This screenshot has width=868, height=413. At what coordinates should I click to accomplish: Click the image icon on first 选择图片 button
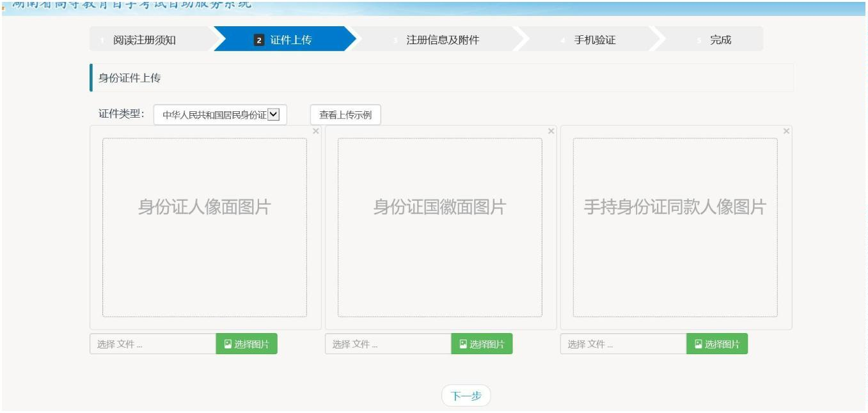tap(228, 344)
